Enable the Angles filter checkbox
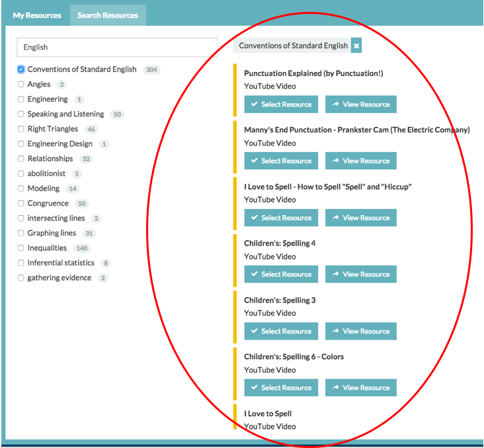 [x=21, y=85]
